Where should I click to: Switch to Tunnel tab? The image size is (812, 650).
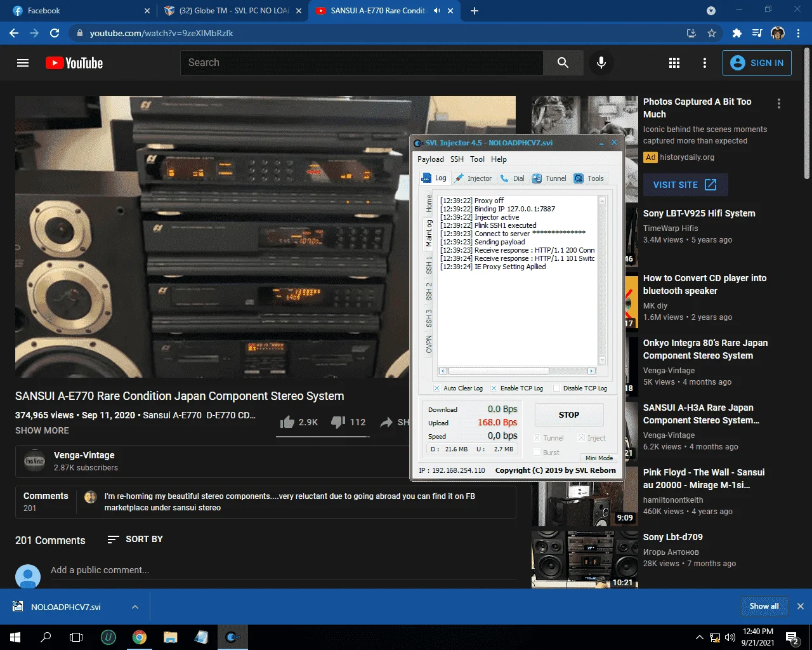(549, 178)
